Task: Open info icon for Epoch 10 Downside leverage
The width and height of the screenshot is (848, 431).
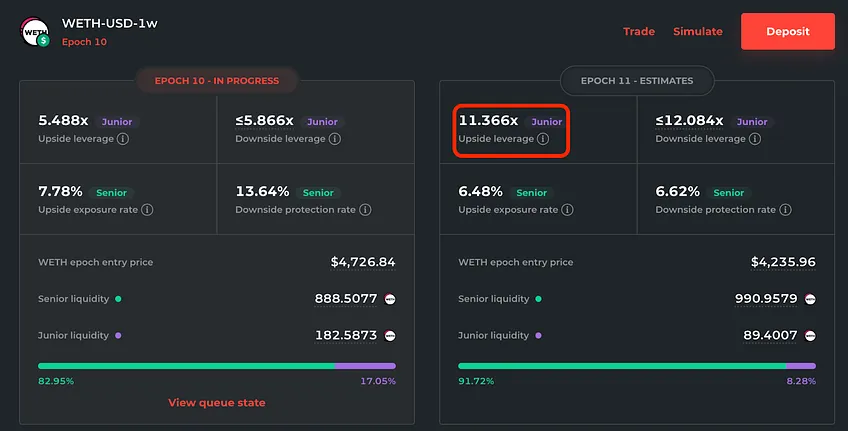Action: tap(335, 139)
